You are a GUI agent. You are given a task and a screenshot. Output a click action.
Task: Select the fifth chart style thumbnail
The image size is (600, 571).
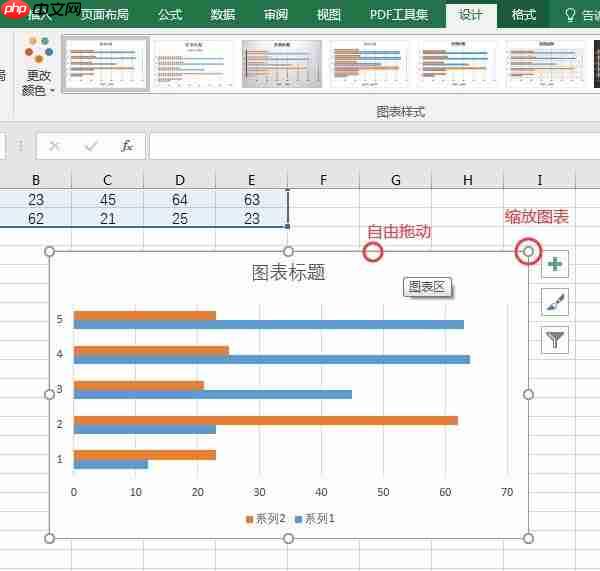pyautogui.click(x=458, y=64)
